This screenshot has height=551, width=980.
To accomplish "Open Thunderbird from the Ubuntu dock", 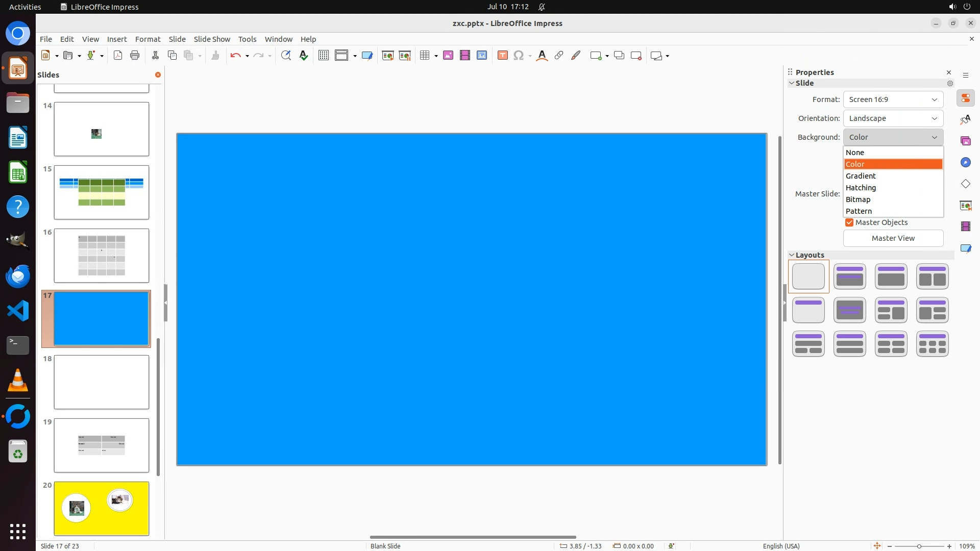I will [18, 277].
